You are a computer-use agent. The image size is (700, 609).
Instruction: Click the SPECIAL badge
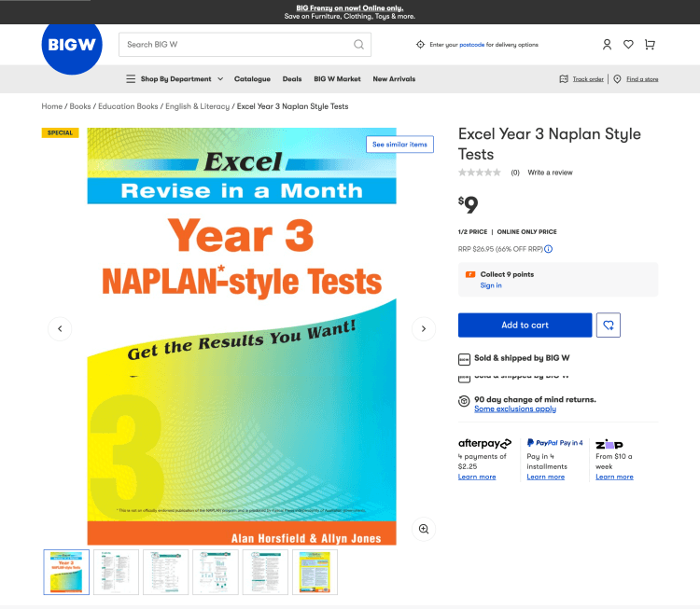(x=60, y=132)
